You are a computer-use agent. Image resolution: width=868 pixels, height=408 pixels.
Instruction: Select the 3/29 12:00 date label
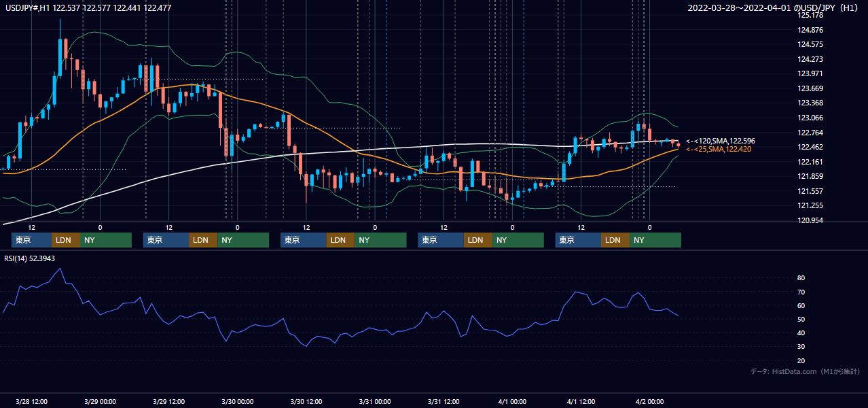[x=168, y=402]
